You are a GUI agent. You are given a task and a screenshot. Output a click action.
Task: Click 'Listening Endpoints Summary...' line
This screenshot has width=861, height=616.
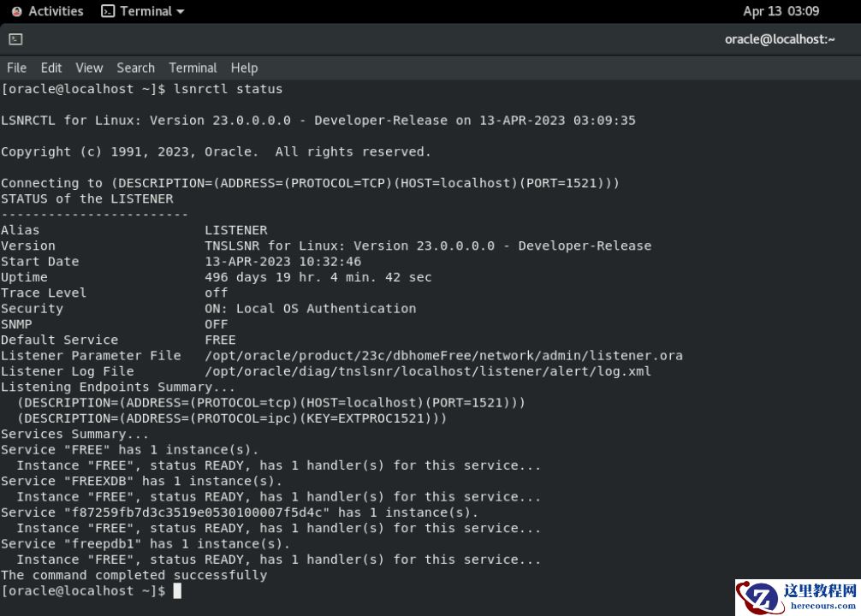tap(118, 387)
